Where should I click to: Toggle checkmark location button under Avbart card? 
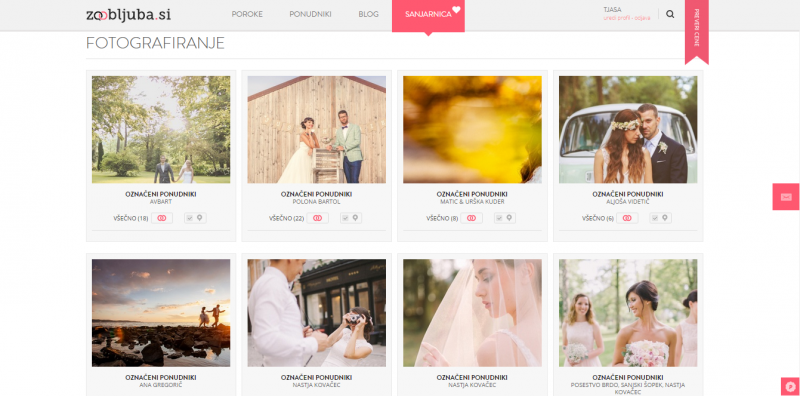click(195, 218)
